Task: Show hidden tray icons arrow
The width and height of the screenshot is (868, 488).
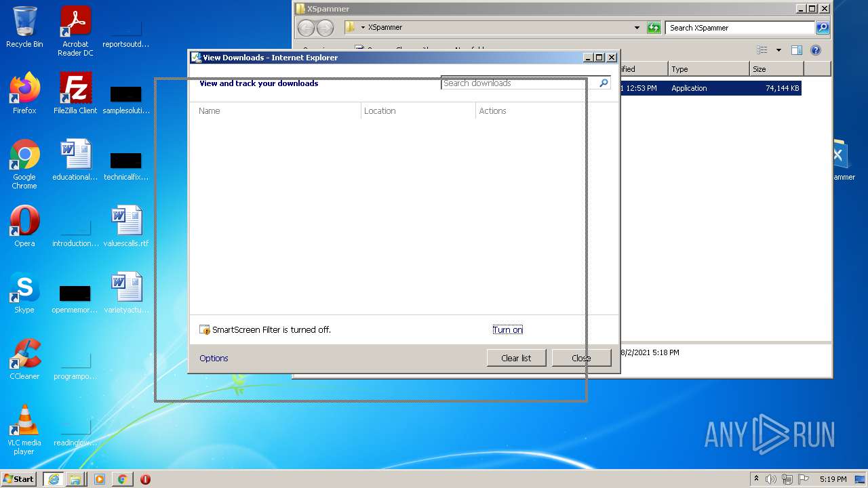Action: point(757,479)
